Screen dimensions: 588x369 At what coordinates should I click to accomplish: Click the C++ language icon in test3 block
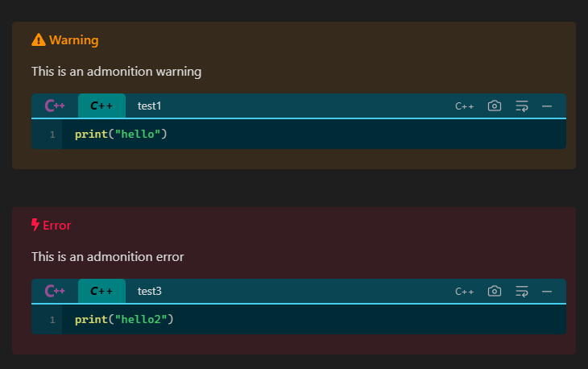tap(55, 291)
